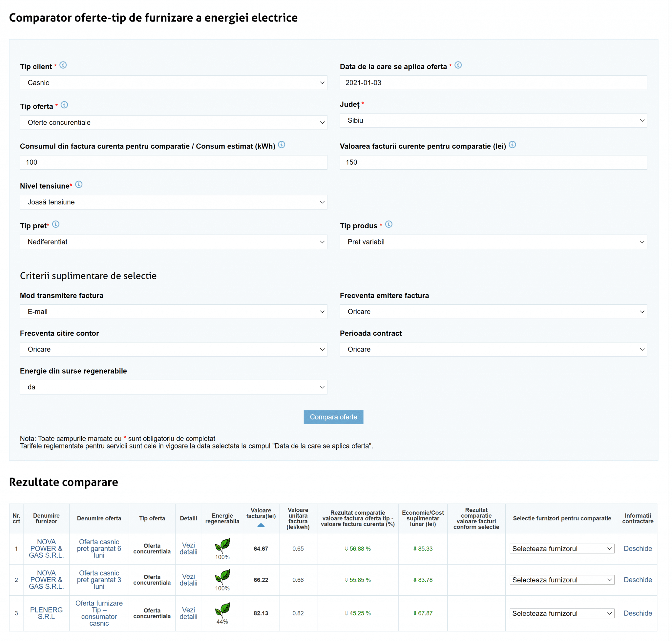This screenshot has height=641, width=672.
Task: Open Oferta furnizare Tip – consumator casnic
Action: pyautogui.click(x=99, y=613)
